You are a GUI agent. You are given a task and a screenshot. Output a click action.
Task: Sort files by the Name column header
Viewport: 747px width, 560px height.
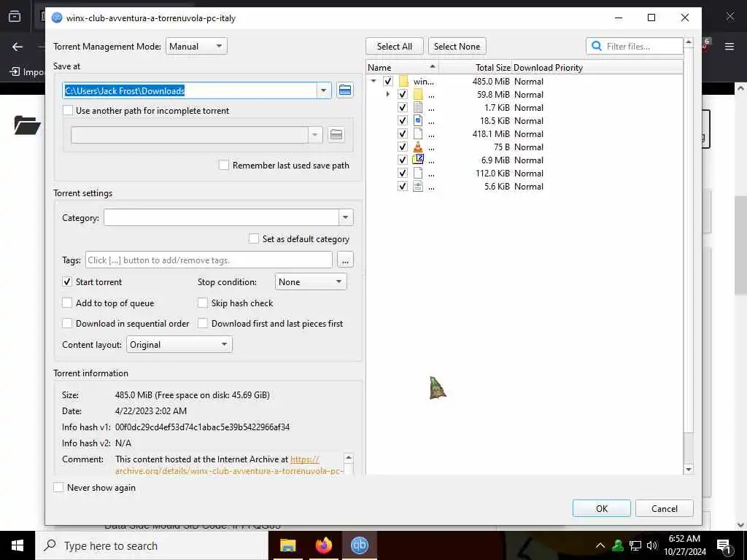point(402,68)
